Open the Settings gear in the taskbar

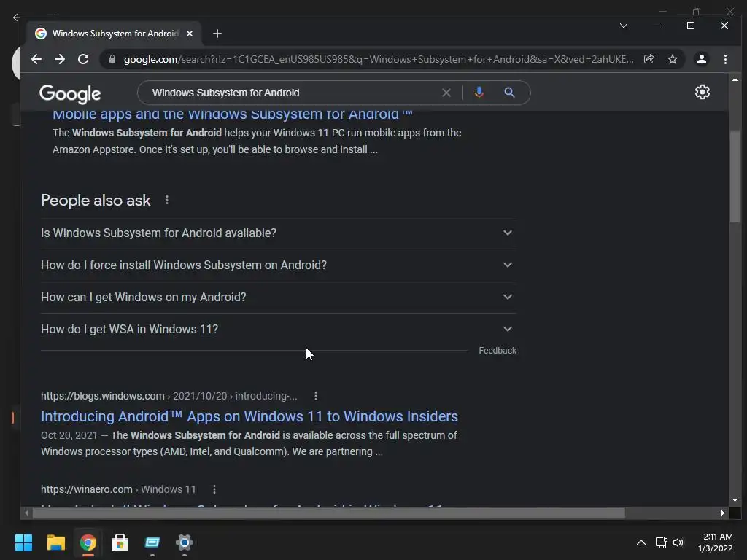click(185, 542)
